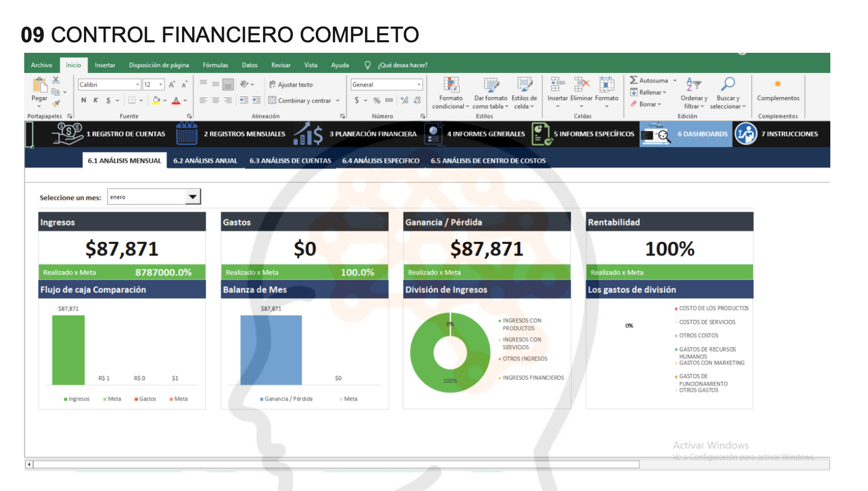Click the 7 Instrucciones icon

(745, 134)
